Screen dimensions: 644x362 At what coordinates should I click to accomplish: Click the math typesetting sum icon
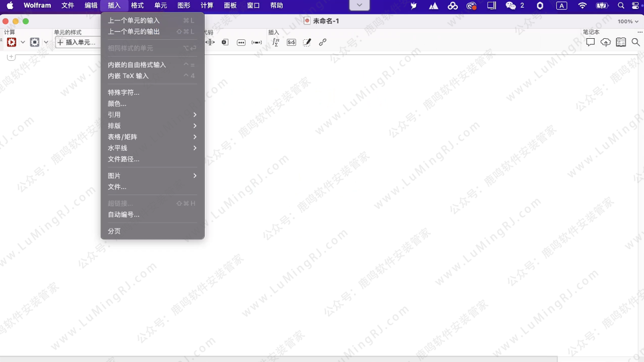275,42
